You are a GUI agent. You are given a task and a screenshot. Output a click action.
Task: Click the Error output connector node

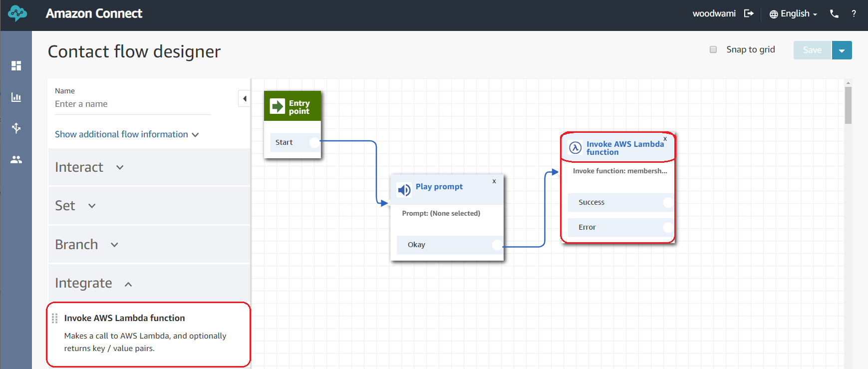pos(668,227)
